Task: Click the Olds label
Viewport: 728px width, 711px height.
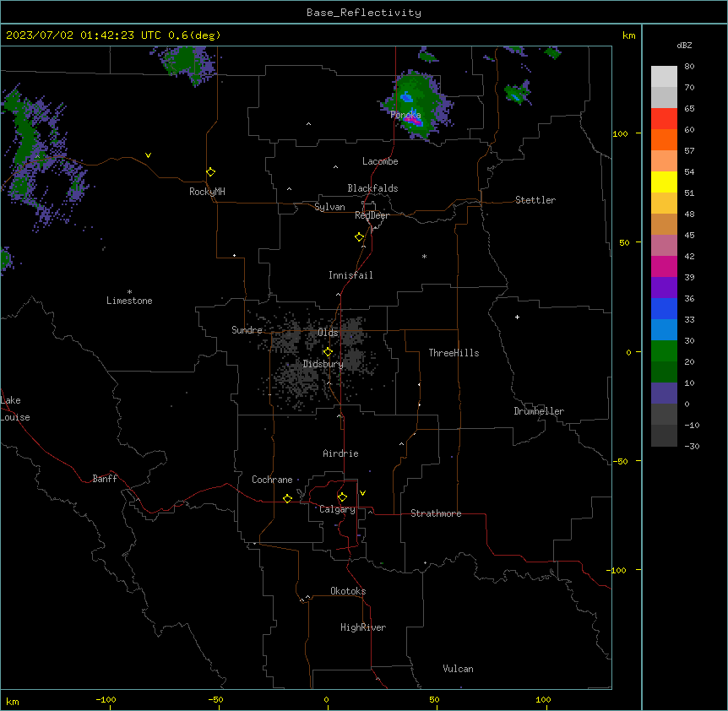Action: click(328, 333)
